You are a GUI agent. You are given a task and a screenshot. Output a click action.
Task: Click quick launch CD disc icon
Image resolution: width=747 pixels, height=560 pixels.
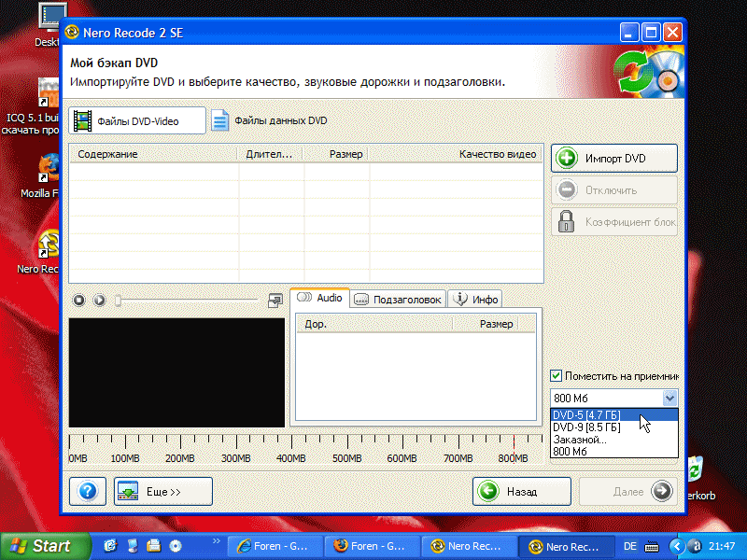click(176, 546)
